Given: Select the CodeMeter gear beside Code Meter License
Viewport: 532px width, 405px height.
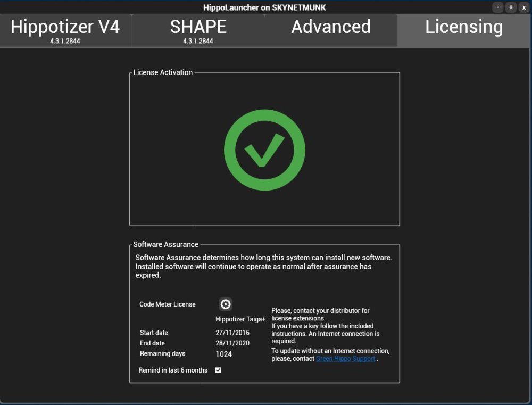Looking at the screenshot, I should [226, 304].
